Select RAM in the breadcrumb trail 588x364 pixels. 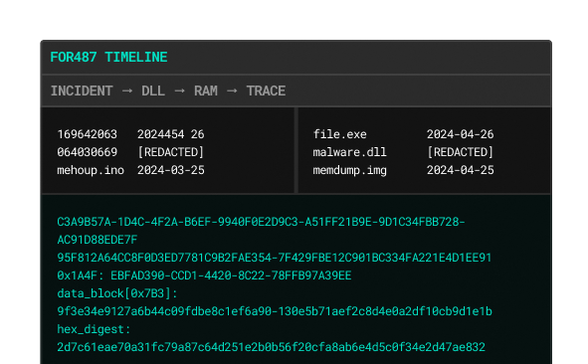[x=206, y=91]
